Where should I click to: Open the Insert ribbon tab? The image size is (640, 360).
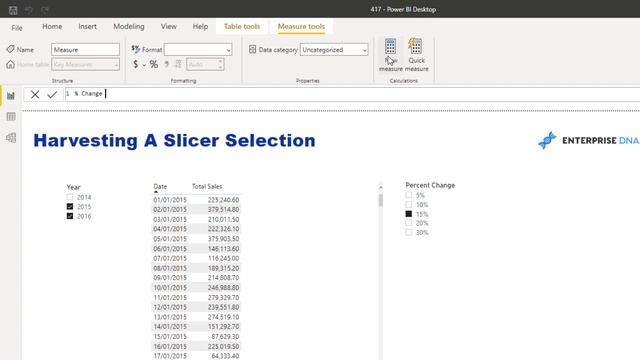pos(87,27)
